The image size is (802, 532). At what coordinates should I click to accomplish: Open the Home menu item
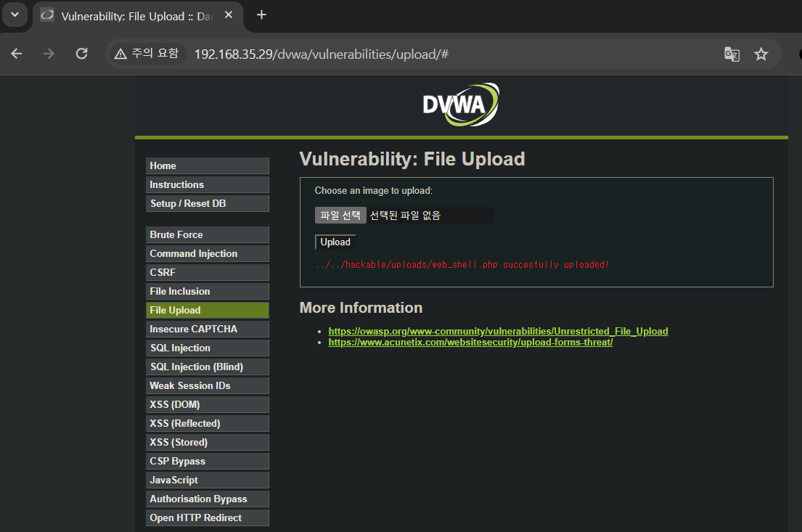click(x=207, y=165)
